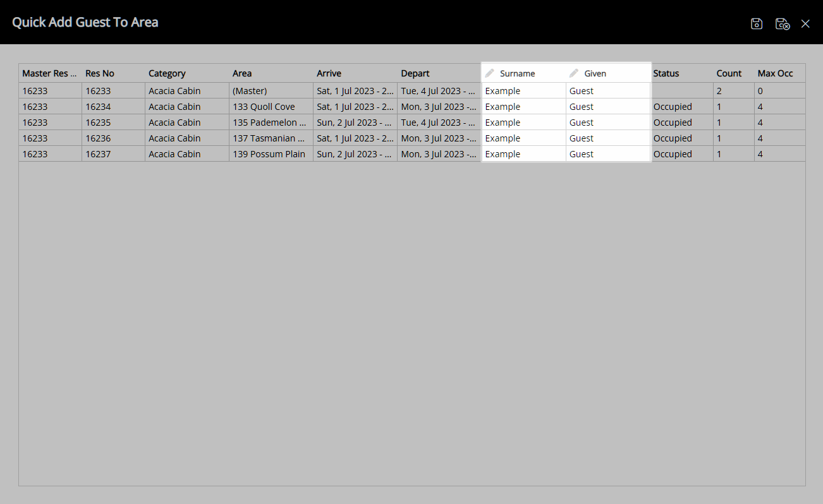Click Max Occ value 0 in Master row
The height and width of the screenshot is (504, 823).
click(780, 91)
